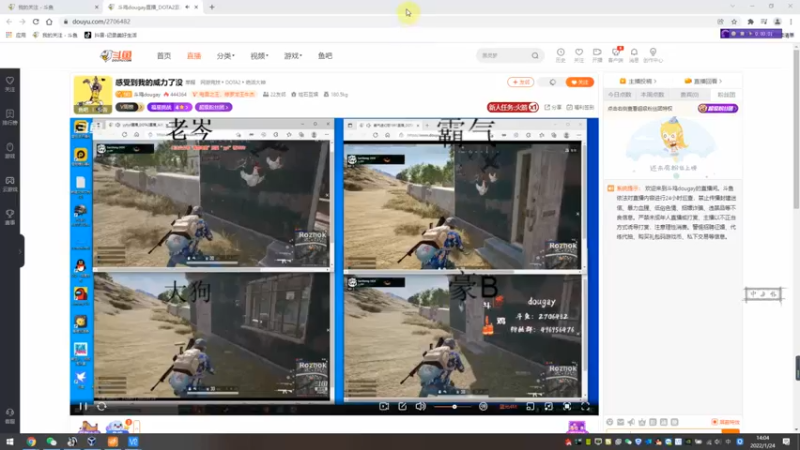Click the 分享 share link
Viewport: 800px width, 450px height.
[x=553, y=107]
